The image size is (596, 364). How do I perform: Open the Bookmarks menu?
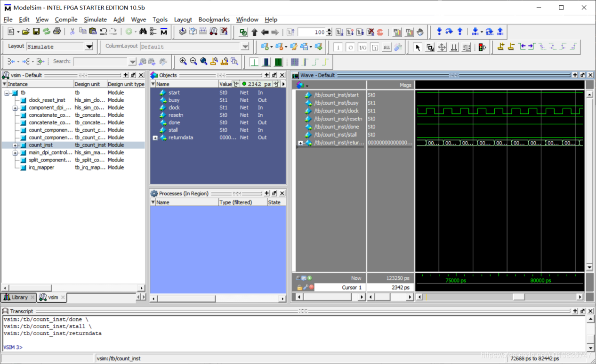[x=214, y=19]
